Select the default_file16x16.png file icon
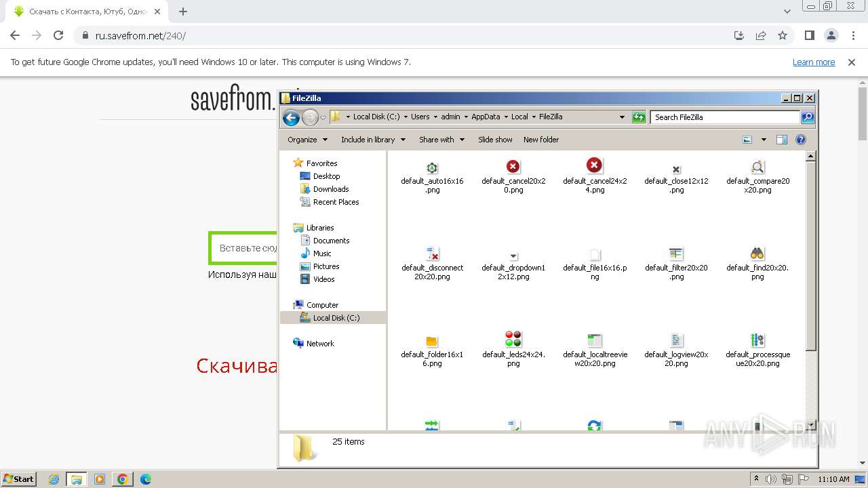868x488 pixels. [595, 255]
